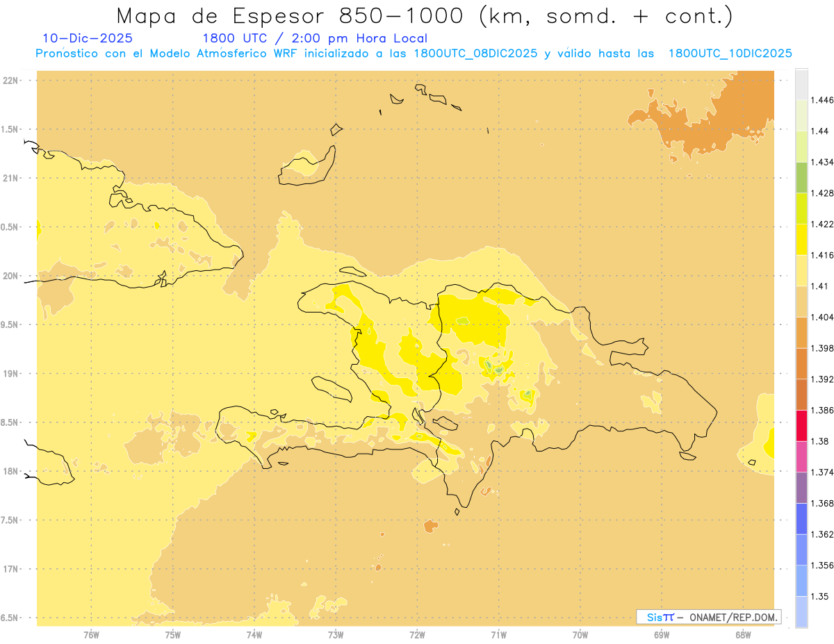Image resolution: width=834 pixels, height=644 pixels.
Task: Select the blue swatch between 1.362 and 1.368
Action: pyautogui.click(x=801, y=519)
